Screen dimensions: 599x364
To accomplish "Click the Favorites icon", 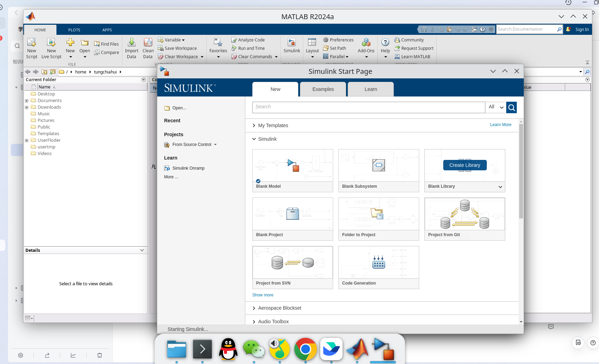I will [218, 42].
